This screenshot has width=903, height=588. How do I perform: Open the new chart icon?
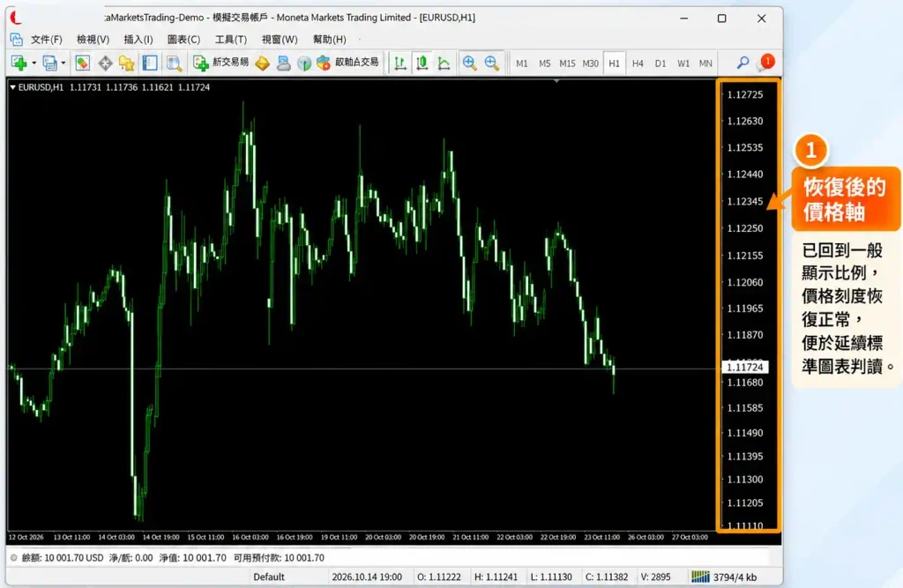pyautogui.click(x=19, y=63)
